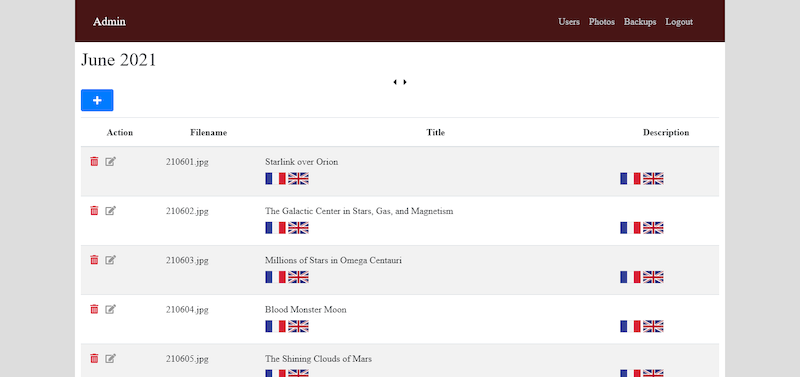Viewport: 800px width, 377px height.
Task: Click French flag under Starlink over Orion title
Action: point(275,179)
